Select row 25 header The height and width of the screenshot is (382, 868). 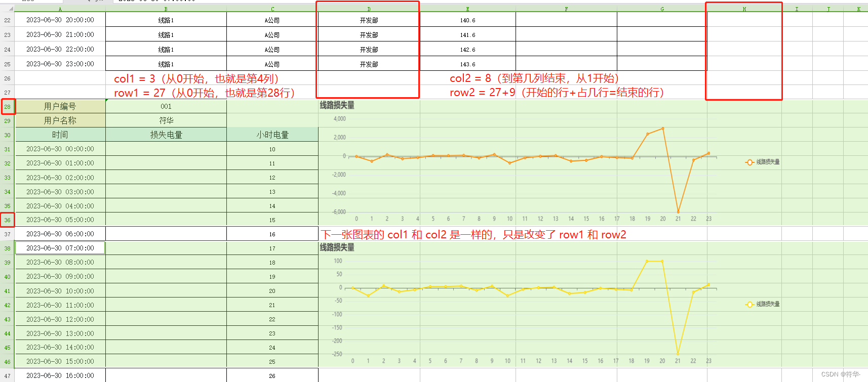[x=7, y=64]
